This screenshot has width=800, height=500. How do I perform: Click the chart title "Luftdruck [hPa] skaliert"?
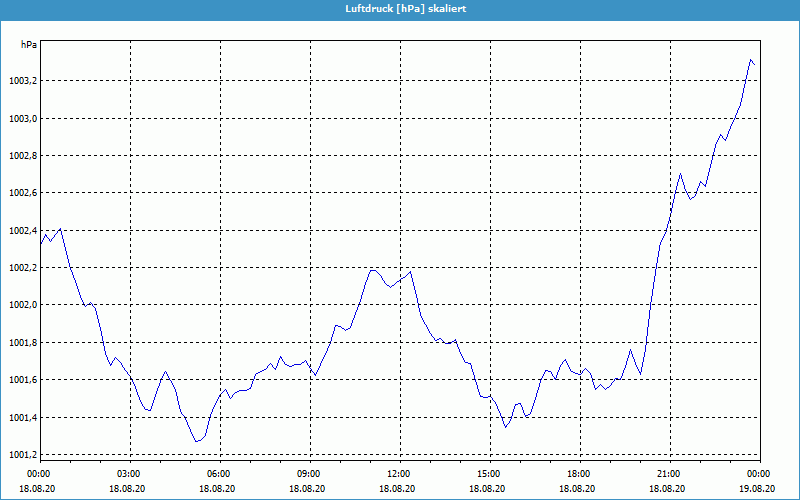coord(399,8)
